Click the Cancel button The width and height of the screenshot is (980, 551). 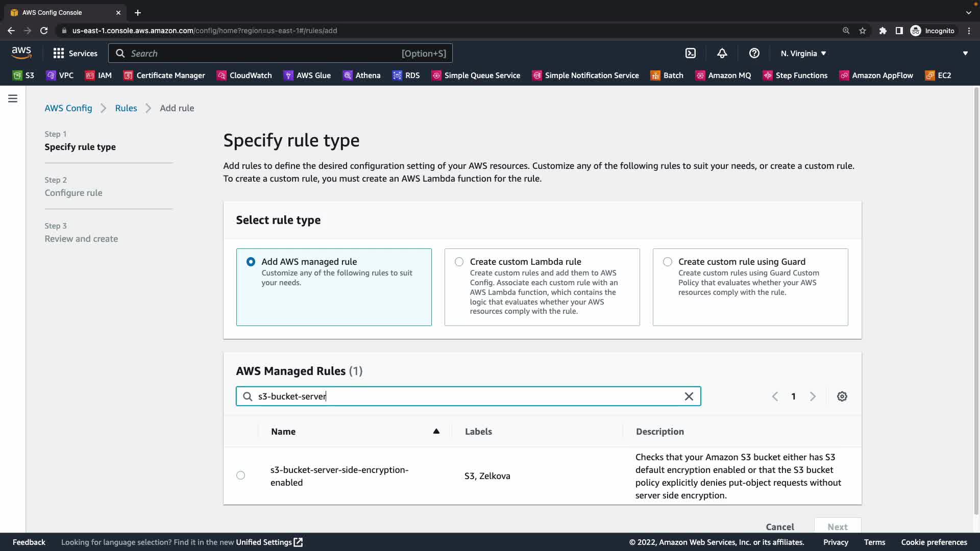(779, 527)
